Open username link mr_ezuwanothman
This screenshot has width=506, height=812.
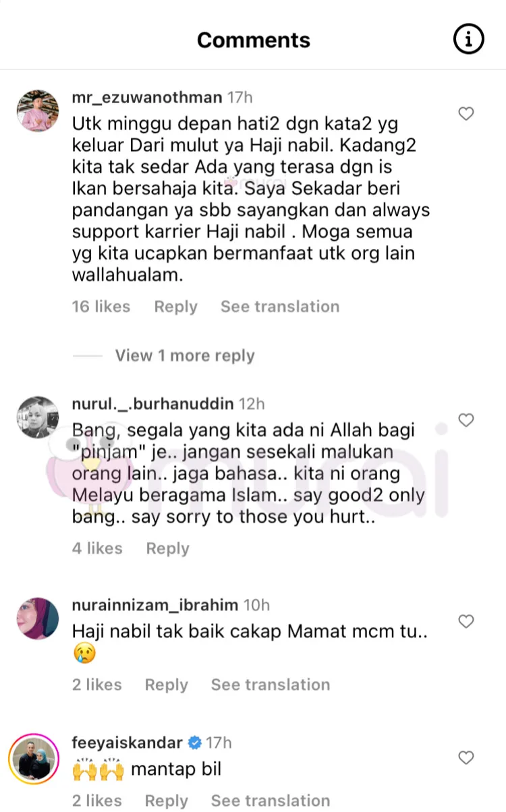tap(147, 98)
